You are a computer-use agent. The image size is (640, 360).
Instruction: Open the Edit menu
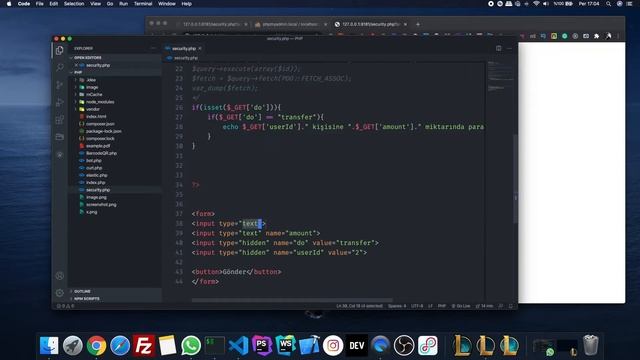(x=53, y=4)
